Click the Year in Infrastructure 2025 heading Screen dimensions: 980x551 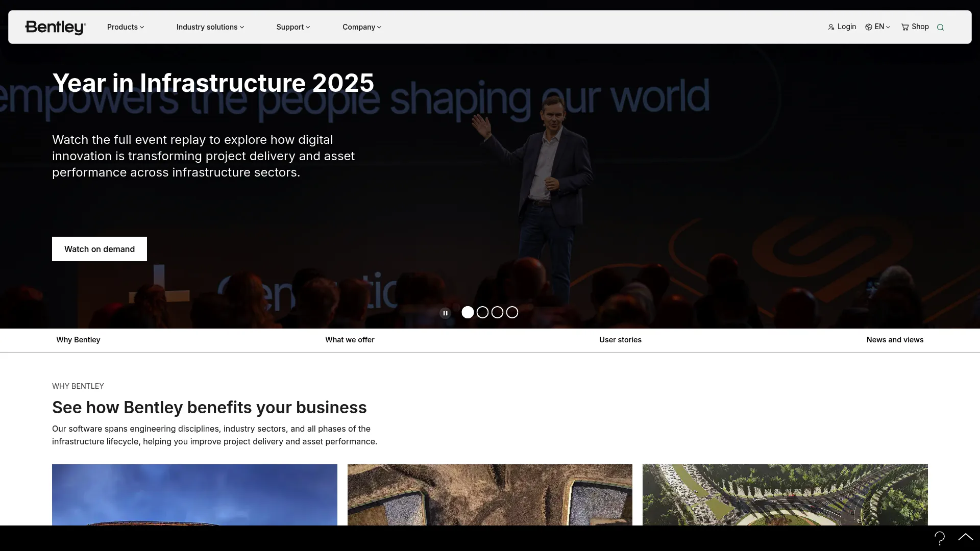(x=213, y=83)
